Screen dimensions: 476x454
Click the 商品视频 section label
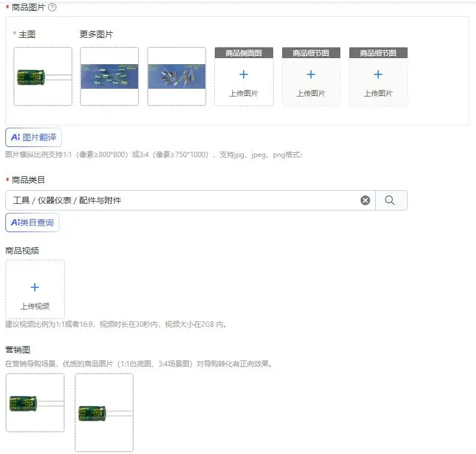[22, 251]
